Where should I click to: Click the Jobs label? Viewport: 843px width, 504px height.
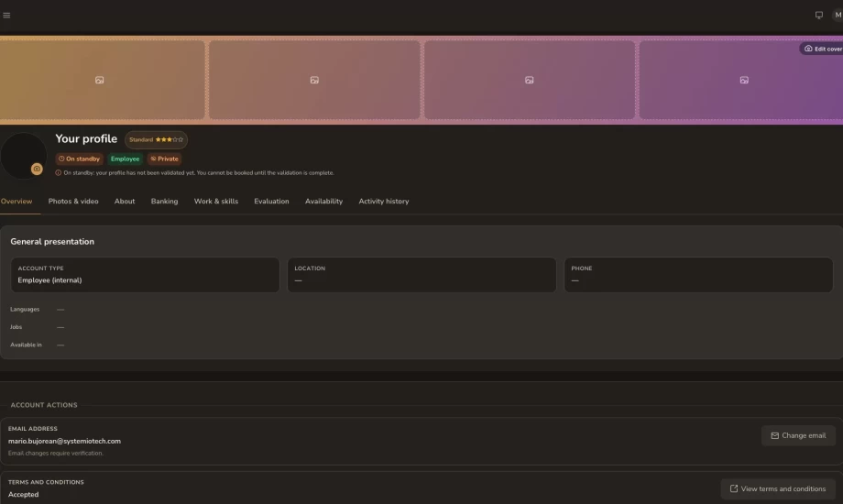(16, 327)
